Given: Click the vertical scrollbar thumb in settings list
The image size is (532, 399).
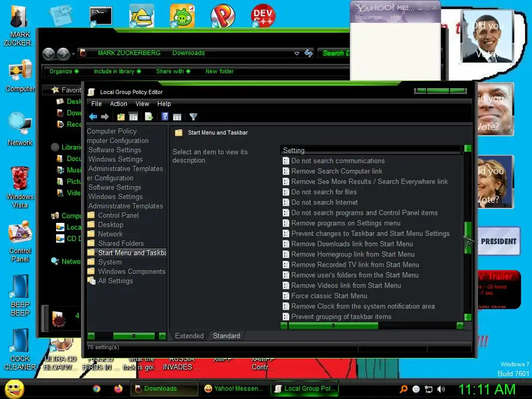Looking at the screenshot, I should 468,237.
